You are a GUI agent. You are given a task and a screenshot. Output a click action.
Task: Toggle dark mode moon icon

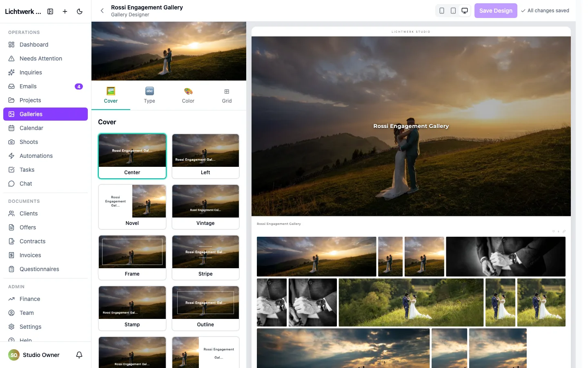[x=80, y=11]
